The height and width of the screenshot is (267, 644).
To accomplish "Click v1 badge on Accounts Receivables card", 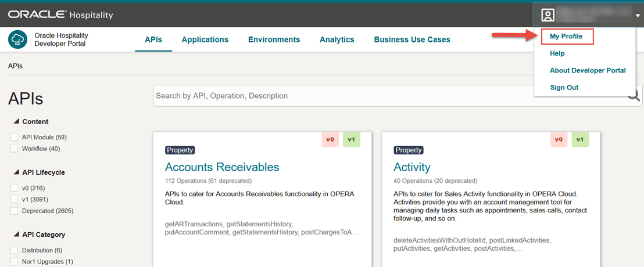I will click(x=352, y=139).
